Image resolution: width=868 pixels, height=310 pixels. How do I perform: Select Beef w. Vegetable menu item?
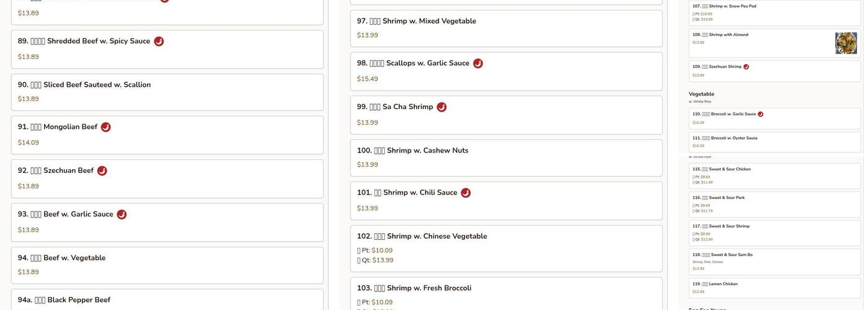[x=167, y=265]
